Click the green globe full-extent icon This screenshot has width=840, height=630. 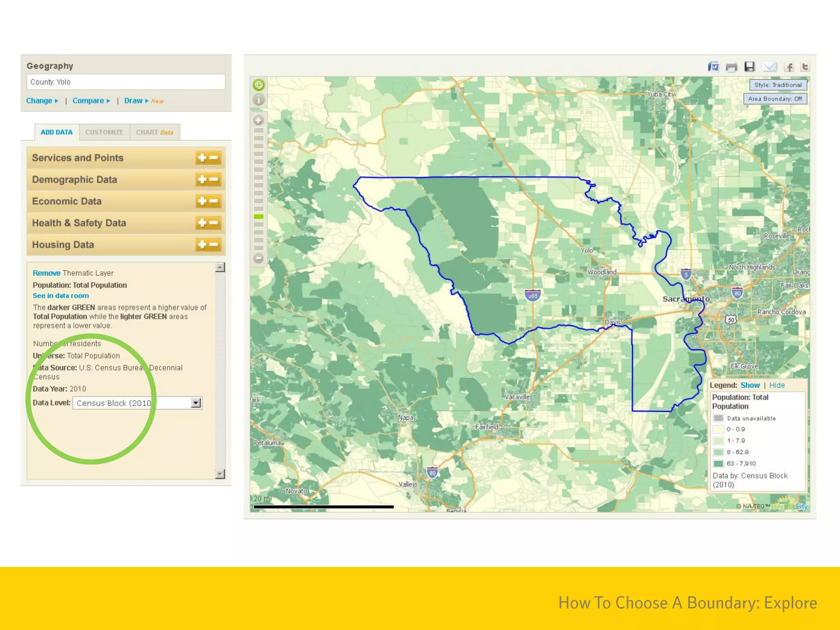[259, 85]
